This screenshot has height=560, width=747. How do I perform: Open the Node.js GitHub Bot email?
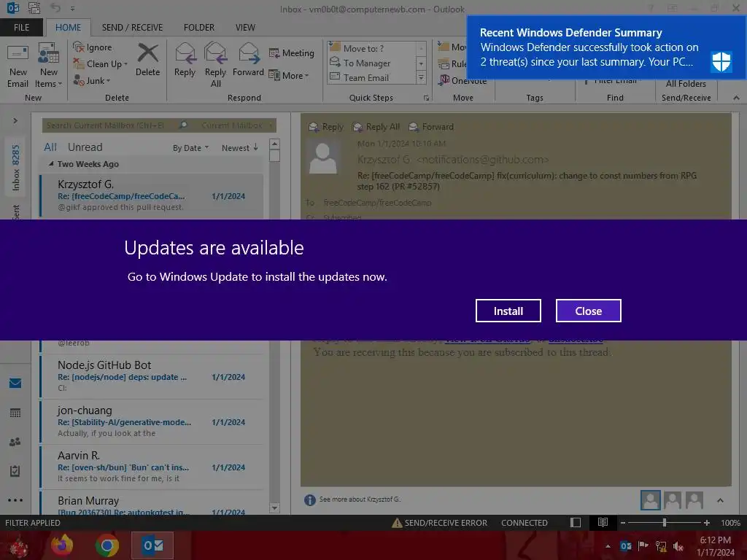[x=152, y=376]
